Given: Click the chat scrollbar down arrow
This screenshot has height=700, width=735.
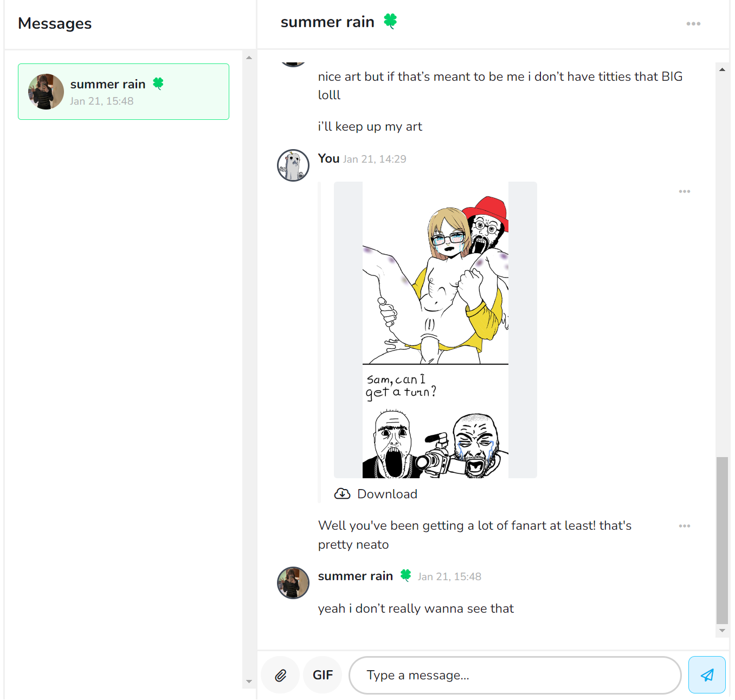Looking at the screenshot, I should click(722, 631).
